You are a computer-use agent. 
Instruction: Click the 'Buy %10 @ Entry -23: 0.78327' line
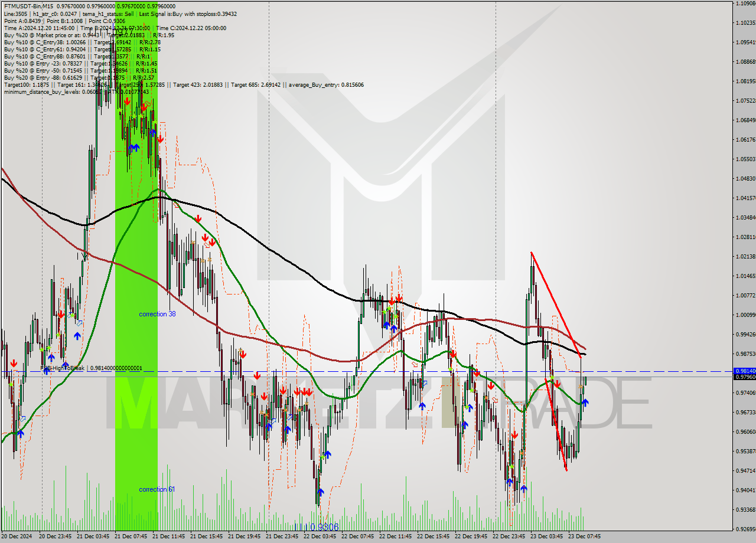[80, 63]
